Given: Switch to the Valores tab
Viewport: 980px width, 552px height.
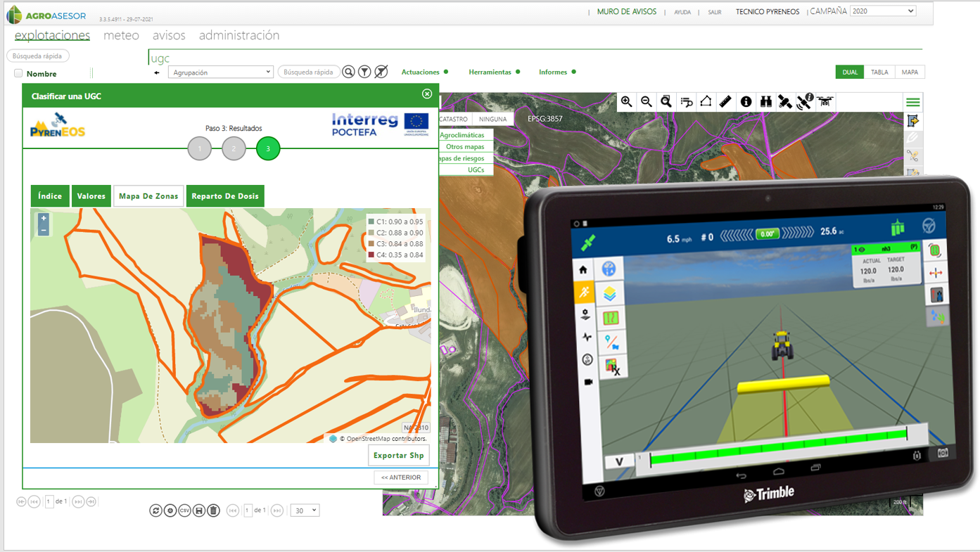Looking at the screenshot, I should [x=91, y=196].
